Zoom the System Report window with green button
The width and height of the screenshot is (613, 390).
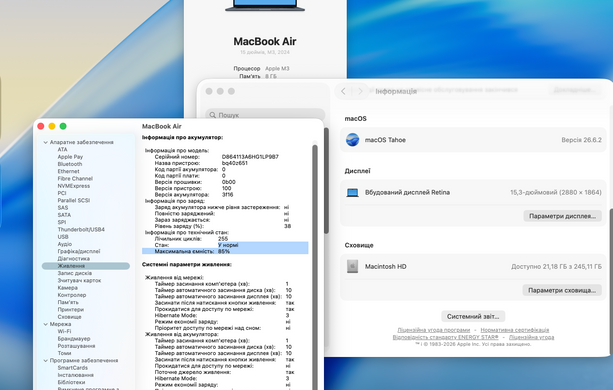coord(63,126)
